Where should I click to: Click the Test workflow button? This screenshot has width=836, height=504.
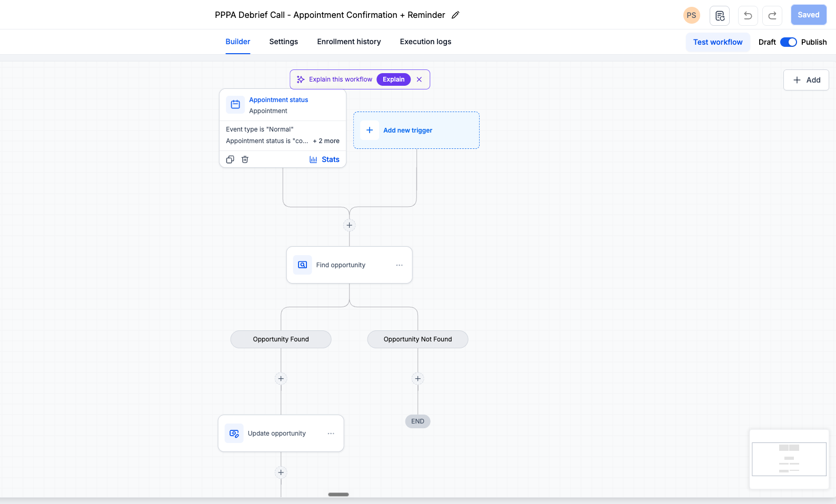pos(718,42)
